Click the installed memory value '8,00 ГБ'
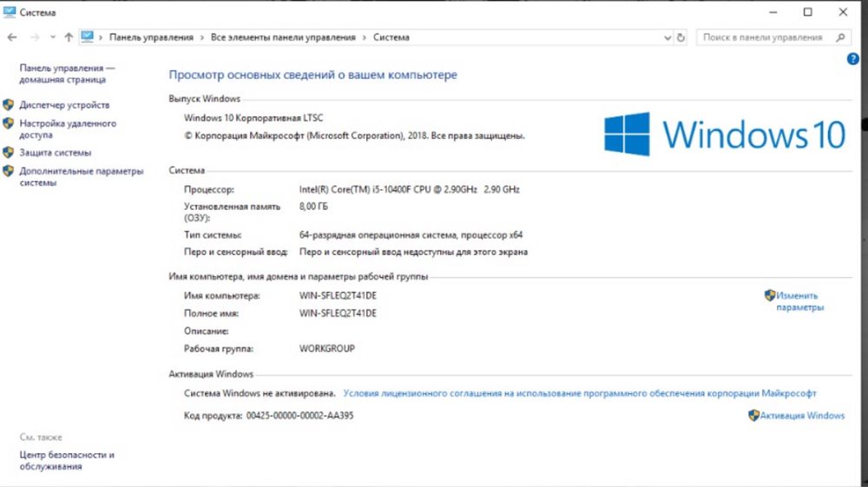 click(x=313, y=207)
